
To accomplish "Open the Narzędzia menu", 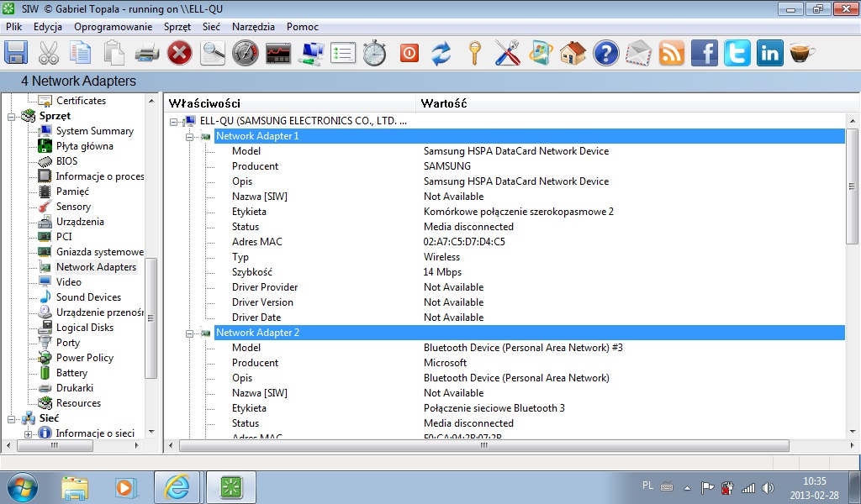I will pos(253,27).
